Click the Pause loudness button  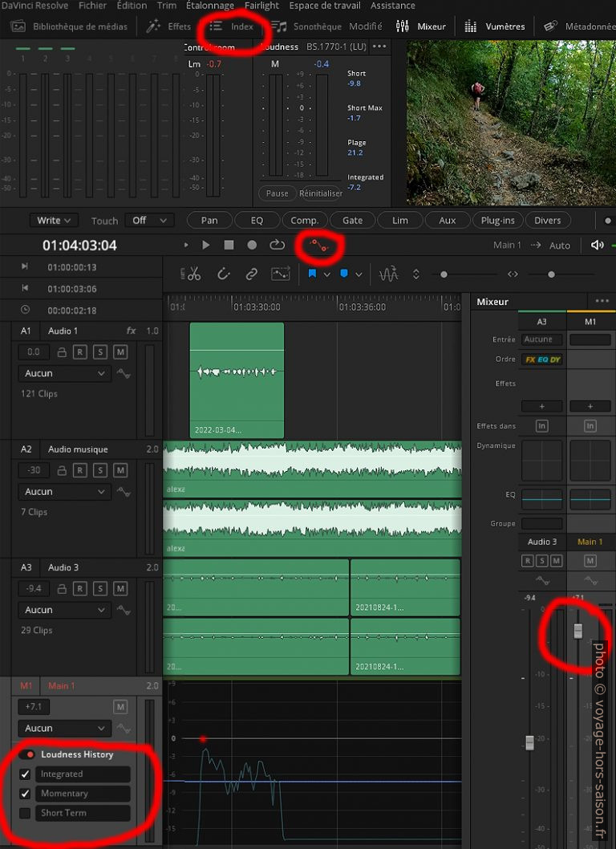coord(278,193)
